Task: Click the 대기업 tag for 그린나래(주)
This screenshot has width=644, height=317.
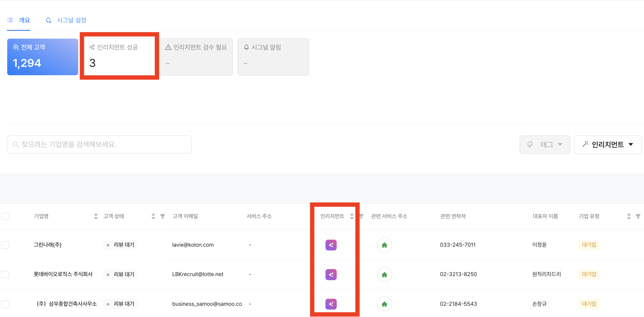Action: coord(589,245)
